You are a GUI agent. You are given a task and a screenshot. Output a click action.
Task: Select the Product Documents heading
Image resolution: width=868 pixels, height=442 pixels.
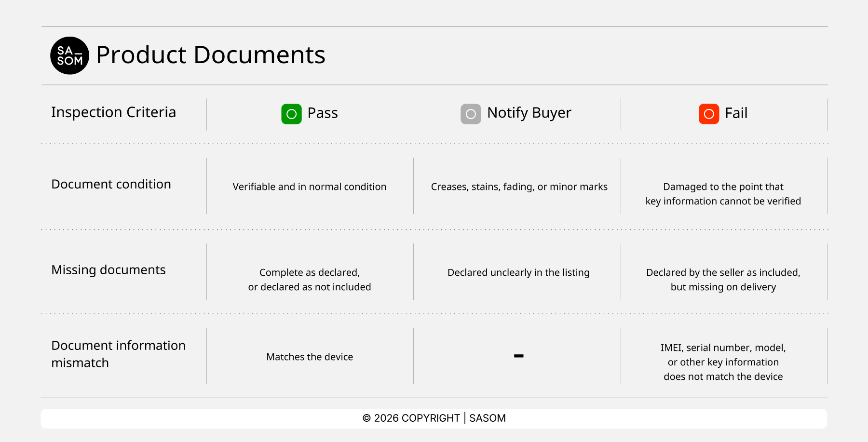tap(211, 55)
